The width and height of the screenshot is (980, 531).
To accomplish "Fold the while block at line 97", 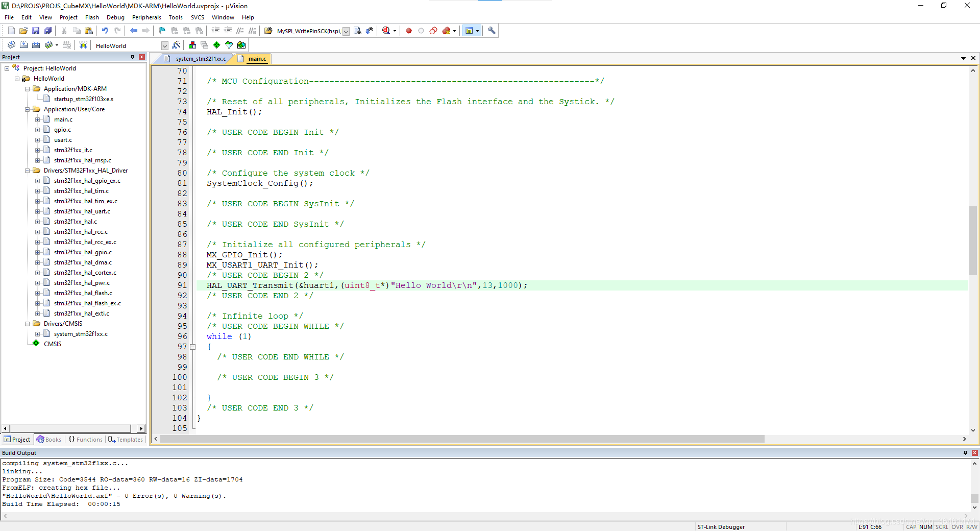I will click(x=193, y=347).
